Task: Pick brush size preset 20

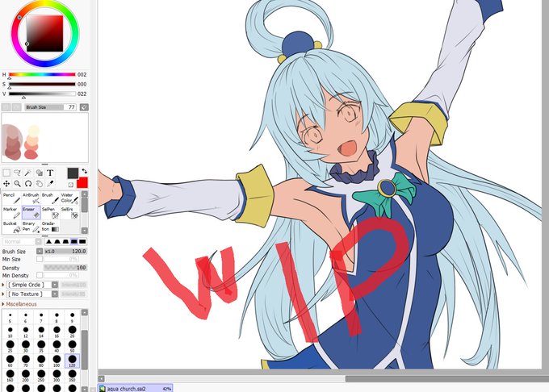Action: [x=72, y=331]
